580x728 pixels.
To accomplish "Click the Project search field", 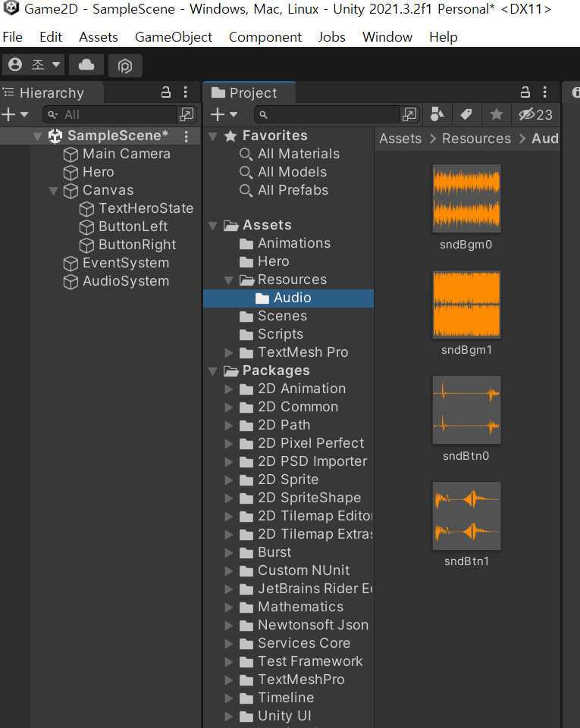I will (x=327, y=114).
